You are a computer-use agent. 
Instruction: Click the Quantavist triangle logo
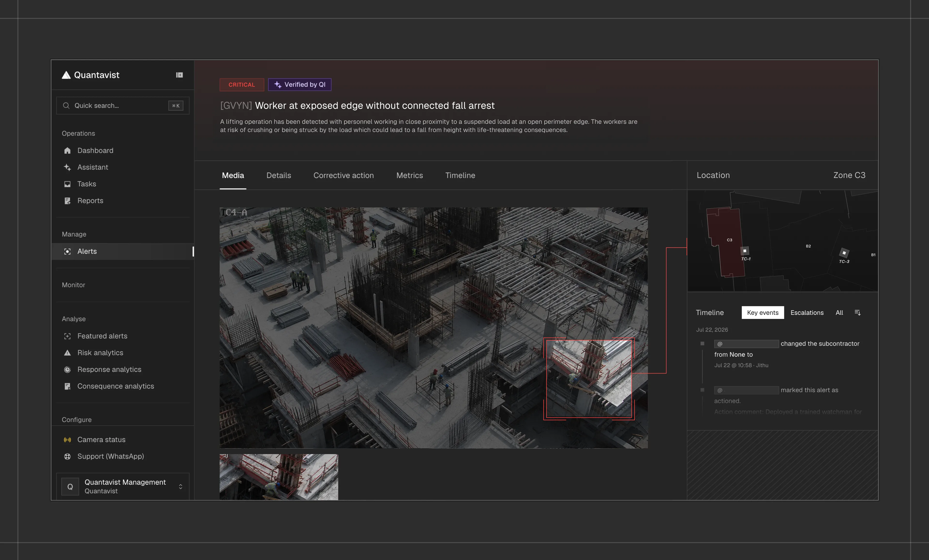coord(66,75)
